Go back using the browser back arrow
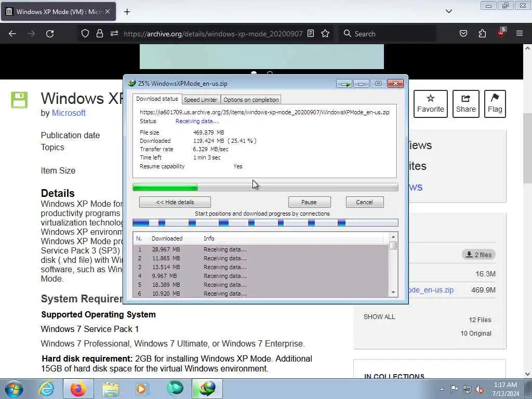 12,34
